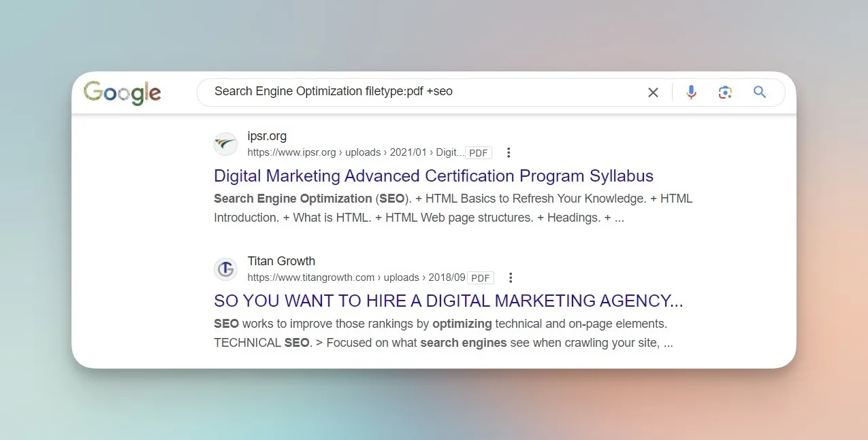868x440 pixels.
Task: Start voice search with microphone icon
Action: pos(691,92)
